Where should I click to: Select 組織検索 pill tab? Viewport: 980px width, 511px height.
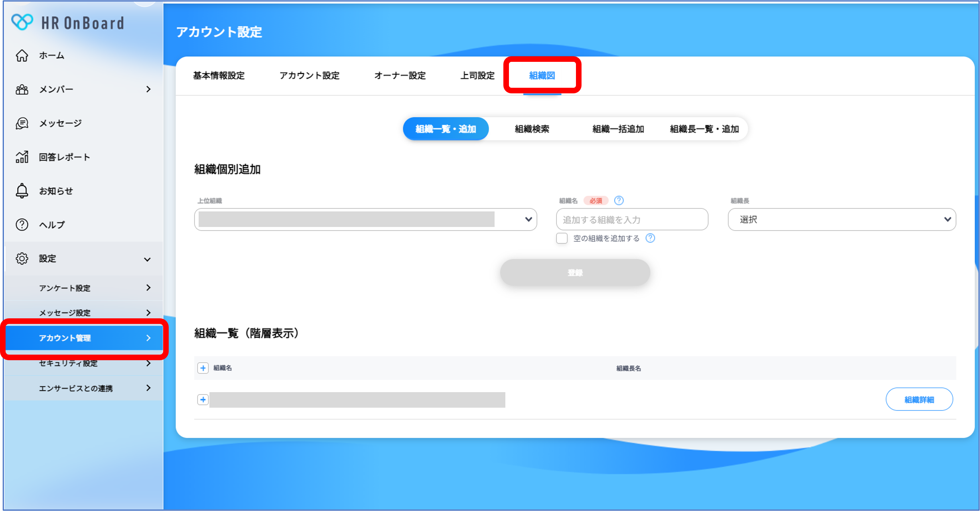[x=532, y=129]
